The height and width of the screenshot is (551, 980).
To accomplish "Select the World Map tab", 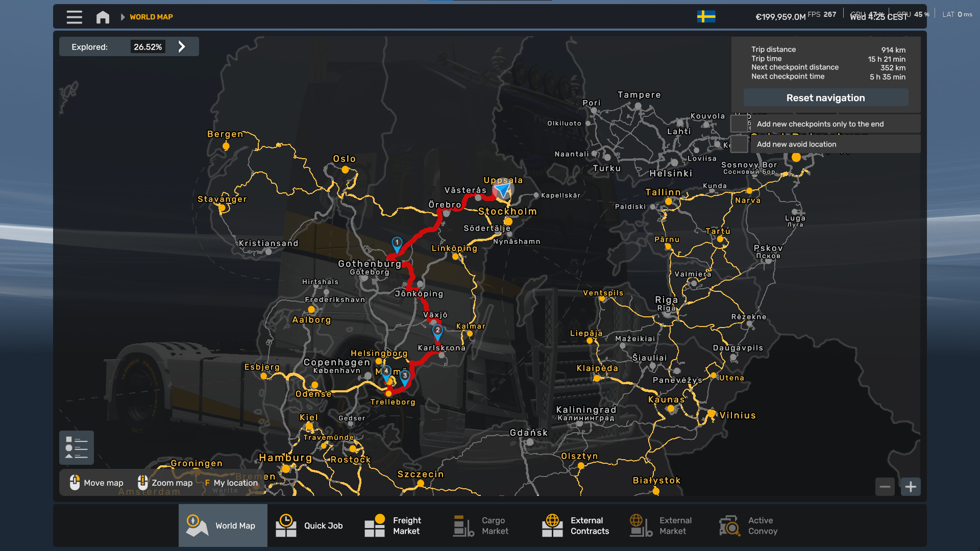I will 223,525.
